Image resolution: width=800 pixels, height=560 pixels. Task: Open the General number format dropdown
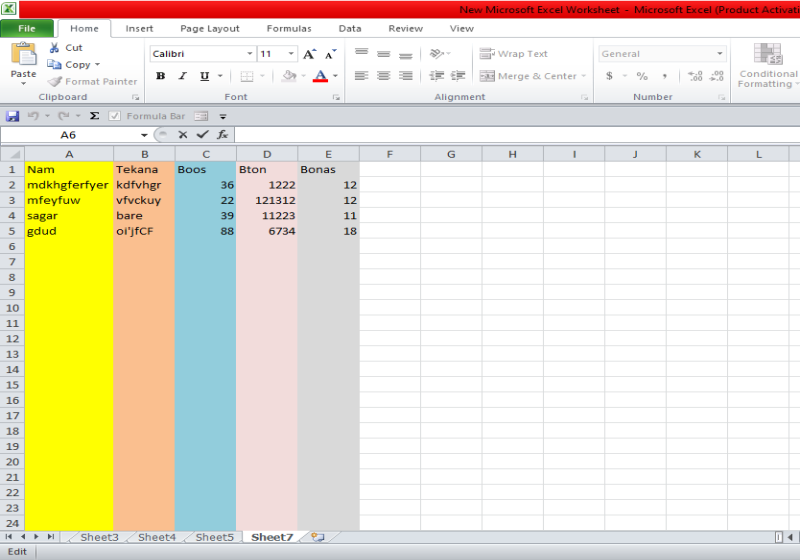pyautogui.click(x=720, y=54)
